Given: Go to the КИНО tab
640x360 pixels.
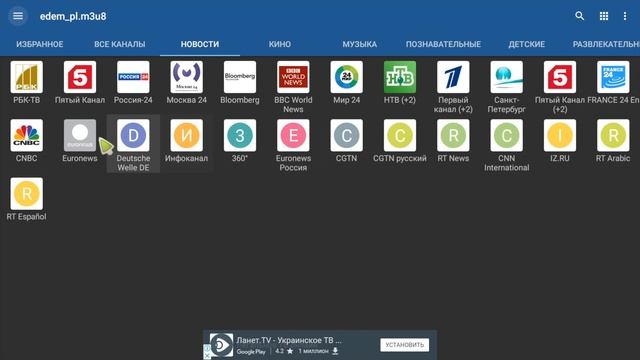Looking at the screenshot, I should click(280, 44).
